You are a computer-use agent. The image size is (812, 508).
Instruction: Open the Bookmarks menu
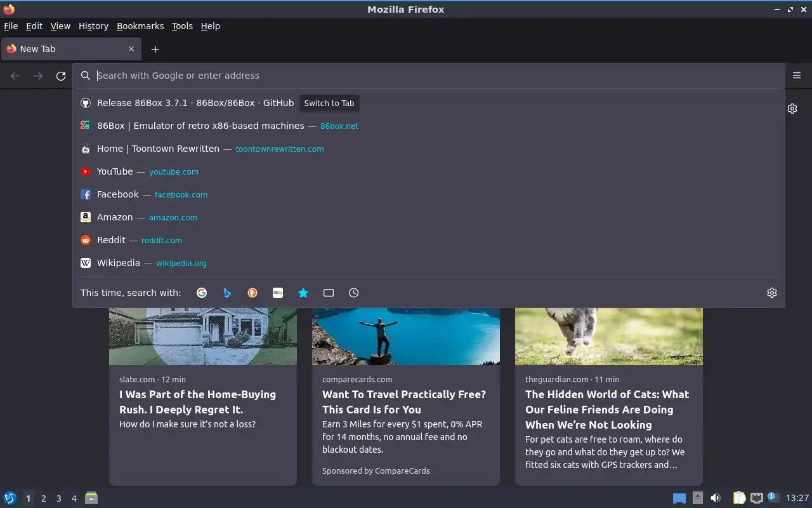(x=140, y=26)
